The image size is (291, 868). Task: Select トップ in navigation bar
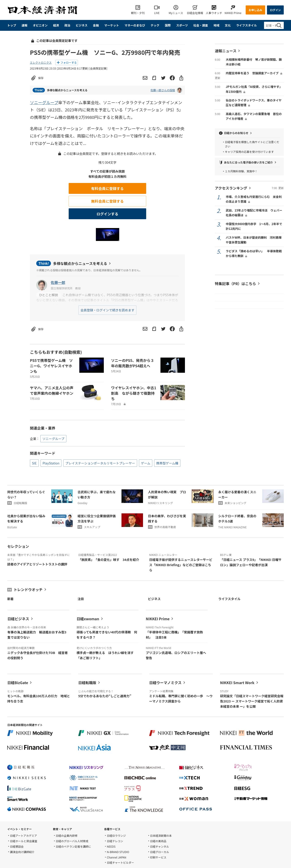click(x=12, y=25)
